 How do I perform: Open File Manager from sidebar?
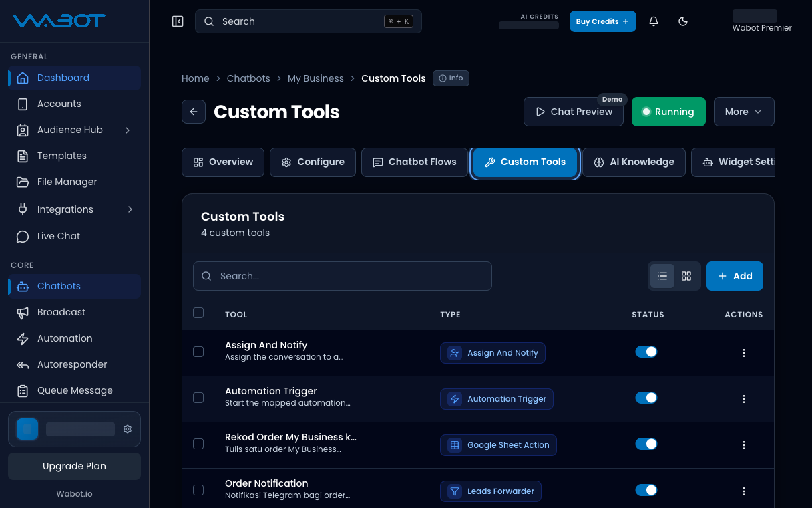[x=74, y=182]
